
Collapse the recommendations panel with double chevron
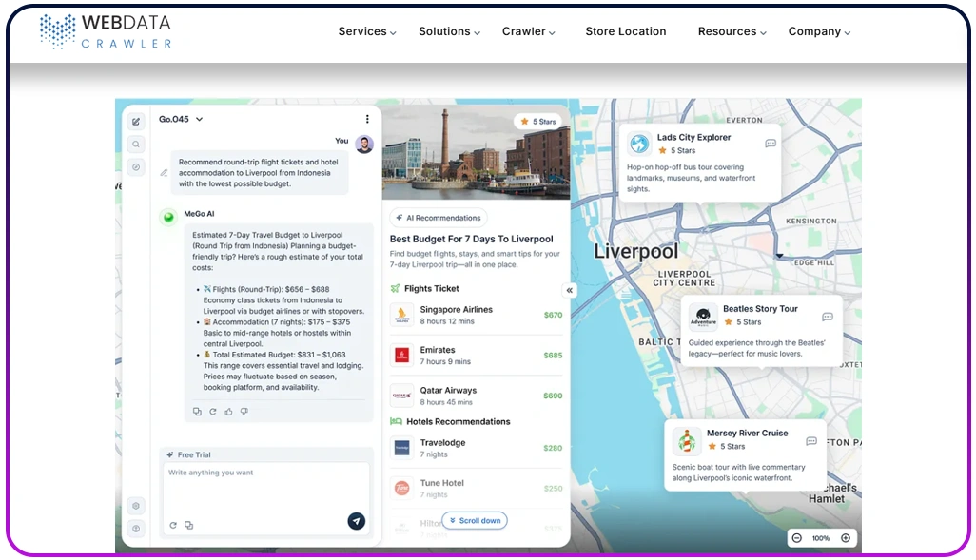coord(570,290)
